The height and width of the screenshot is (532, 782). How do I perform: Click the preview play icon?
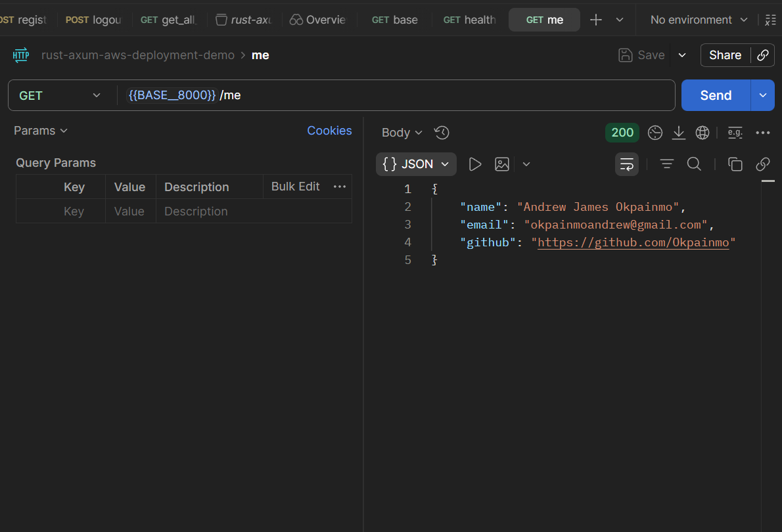[x=474, y=164]
